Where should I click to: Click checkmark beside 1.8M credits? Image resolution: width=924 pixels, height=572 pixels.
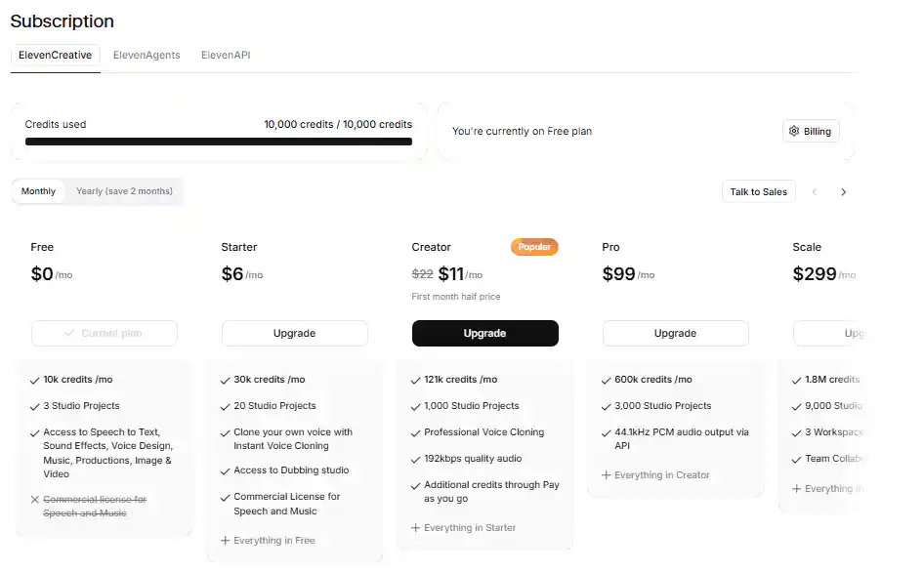pyautogui.click(x=796, y=381)
